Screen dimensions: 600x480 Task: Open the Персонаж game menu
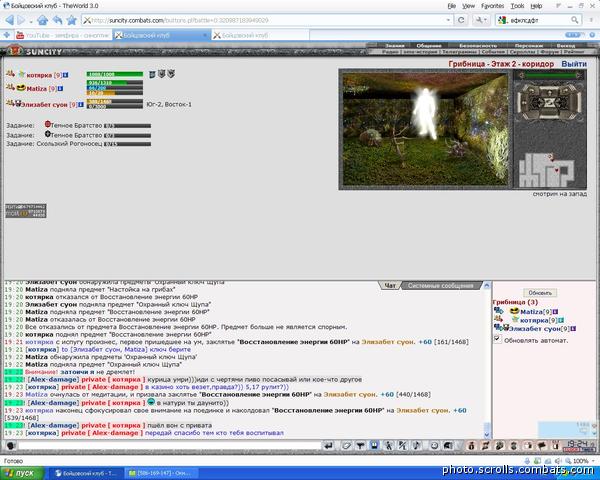[x=529, y=46]
